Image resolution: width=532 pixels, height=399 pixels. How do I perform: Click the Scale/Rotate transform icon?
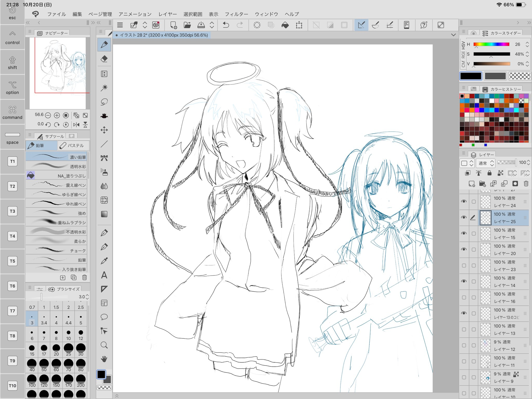(x=299, y=25)
